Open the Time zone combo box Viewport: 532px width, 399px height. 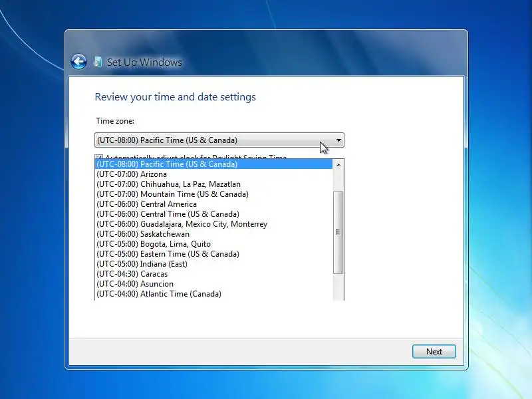point(219,140)
